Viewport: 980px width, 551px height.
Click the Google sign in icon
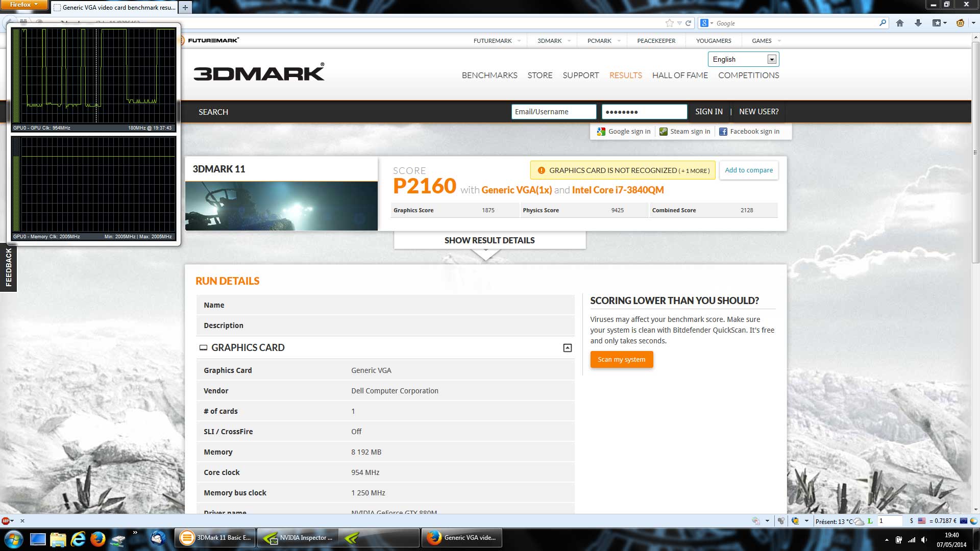tap(601, 132)
